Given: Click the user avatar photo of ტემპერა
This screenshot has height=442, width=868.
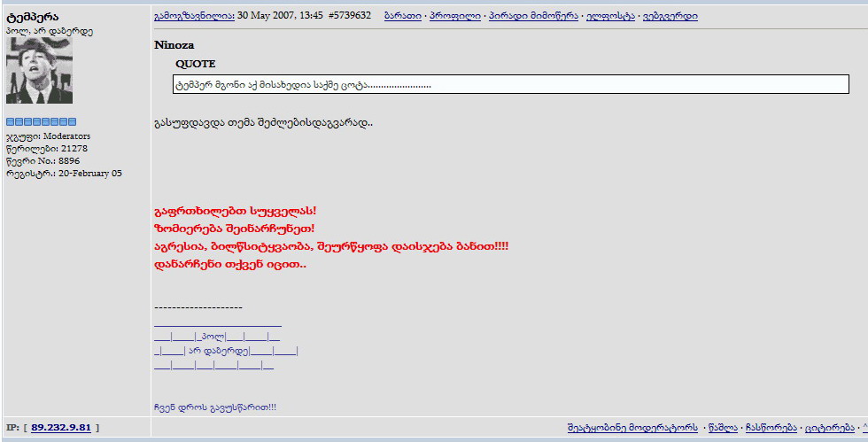Looking at the screenshot, I should click(x=39, y=70).
